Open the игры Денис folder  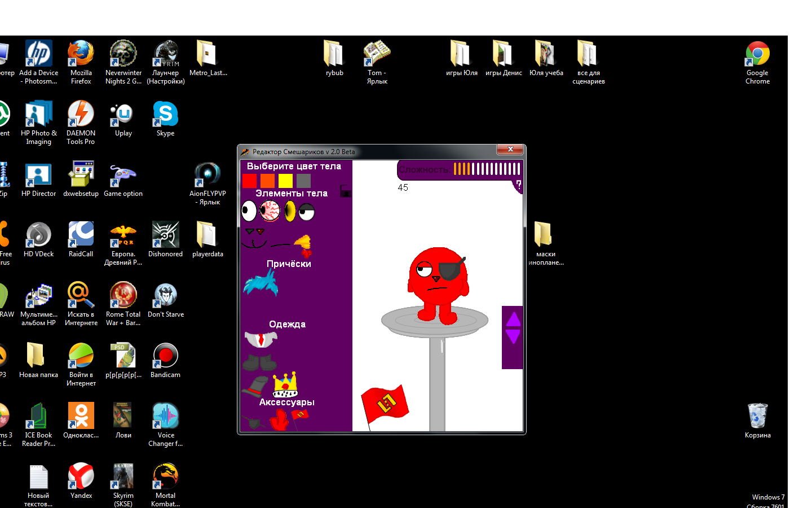coord(504,58)
